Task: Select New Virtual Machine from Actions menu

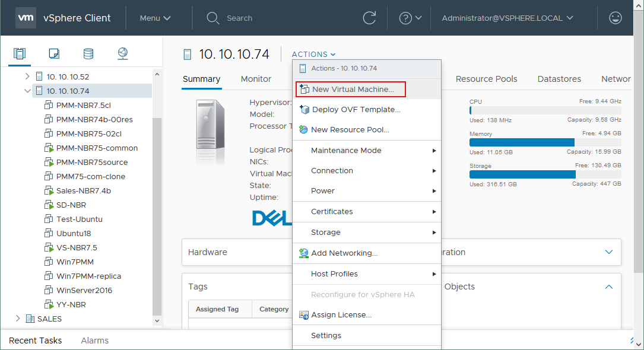Action: click(x=353, y=90)
